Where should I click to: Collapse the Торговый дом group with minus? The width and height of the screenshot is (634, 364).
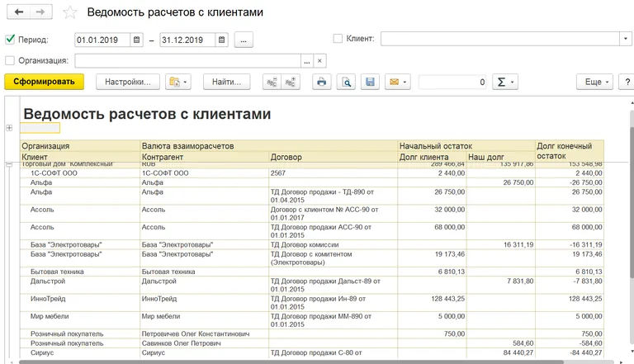point(9,164)
